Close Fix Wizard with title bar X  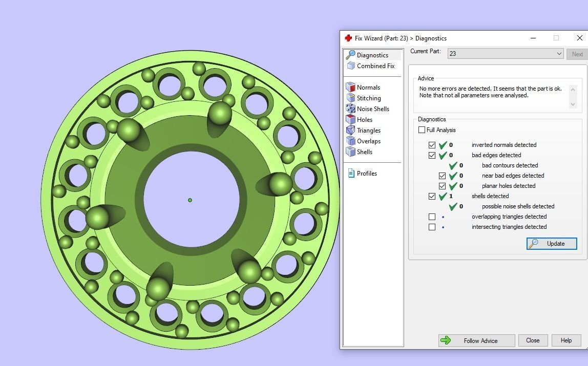[579, 38]
